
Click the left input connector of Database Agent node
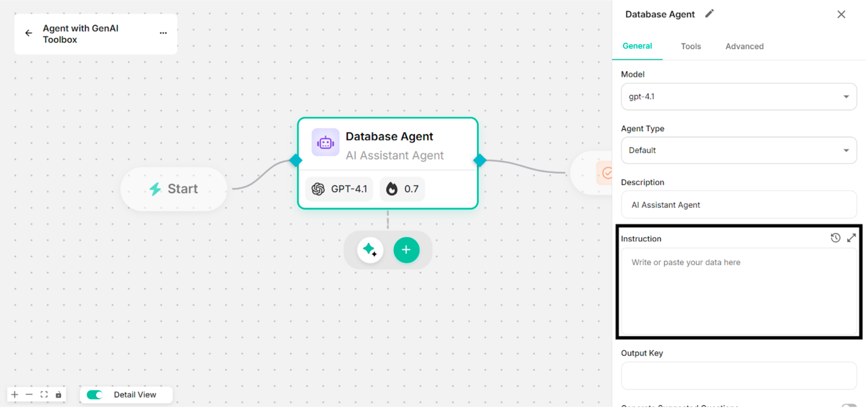(296, 160)
